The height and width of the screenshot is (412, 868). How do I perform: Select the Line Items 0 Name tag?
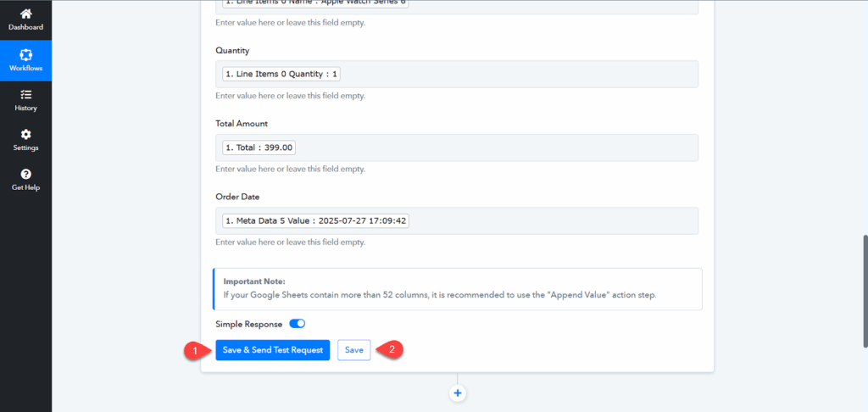point(315,3)
